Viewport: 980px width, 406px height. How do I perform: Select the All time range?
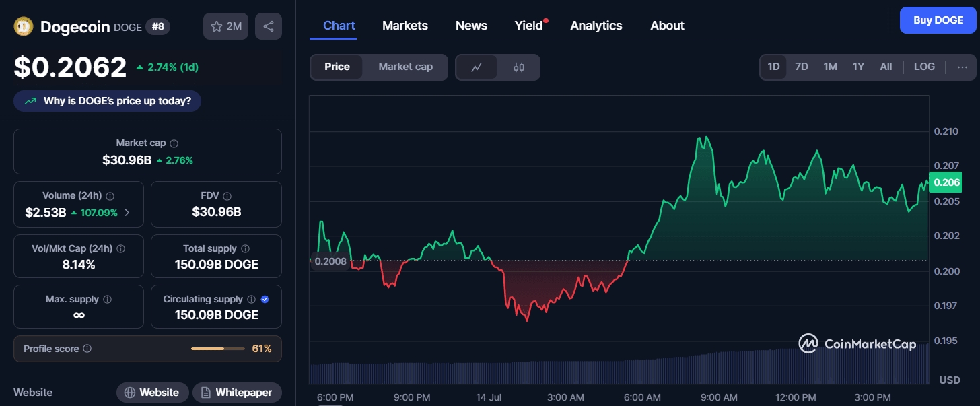[886, 67]
